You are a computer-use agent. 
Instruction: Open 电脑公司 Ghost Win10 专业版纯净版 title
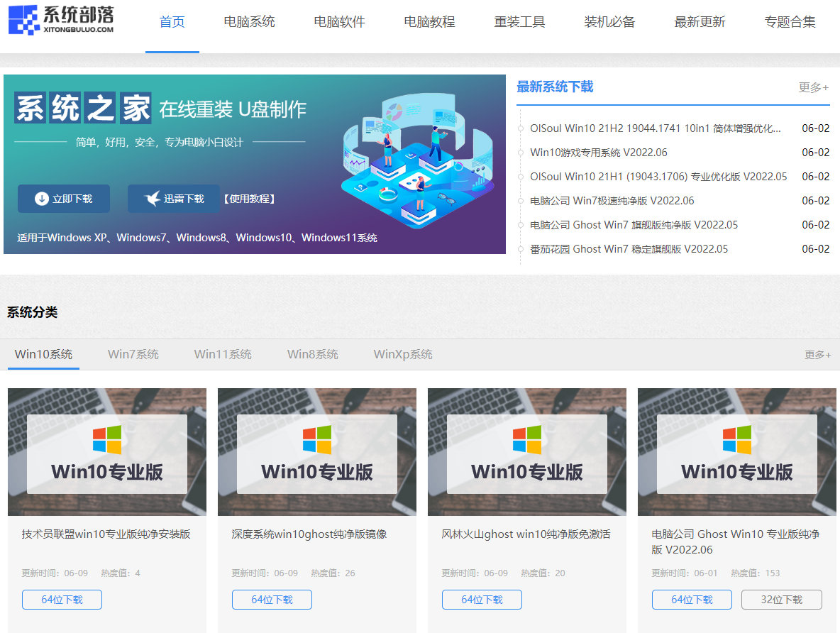coord(736,542)
